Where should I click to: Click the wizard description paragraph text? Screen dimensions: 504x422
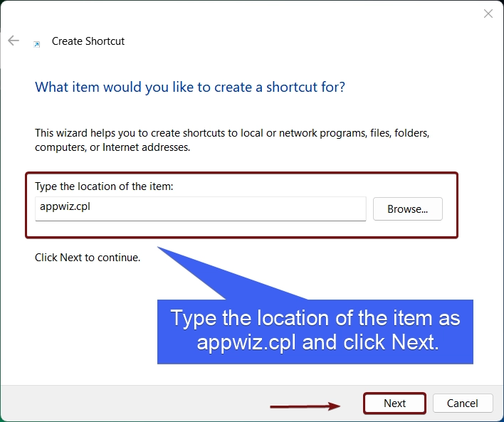[x=232, y=140]
